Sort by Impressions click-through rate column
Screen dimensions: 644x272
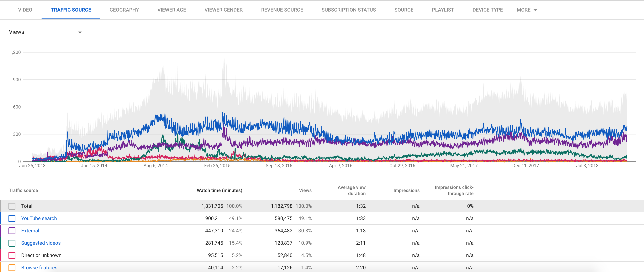click(x=454, y=190)
